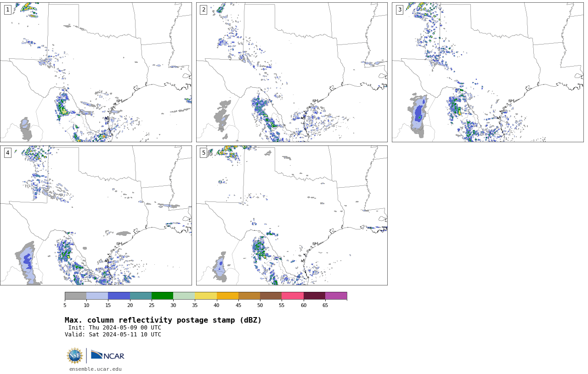The height and width of the screenshot is (374, 588).
Task: Click the NSF logo icon
Action: [x=75, y=356]
